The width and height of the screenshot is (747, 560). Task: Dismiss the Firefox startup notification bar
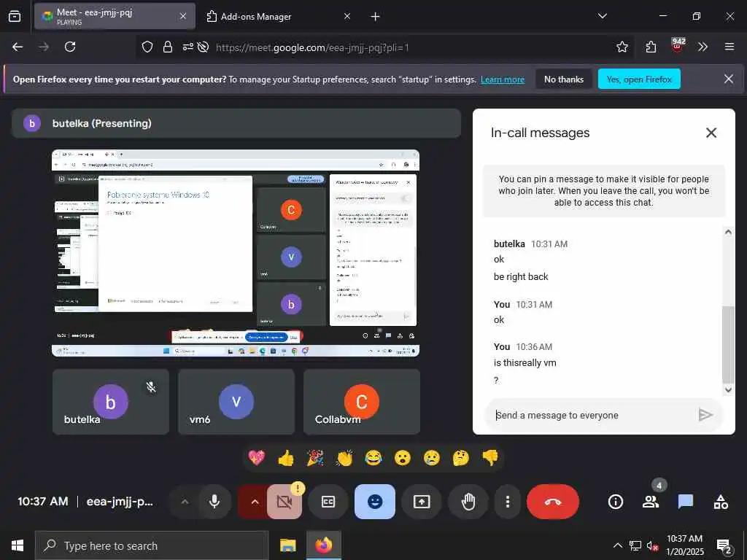729,79
